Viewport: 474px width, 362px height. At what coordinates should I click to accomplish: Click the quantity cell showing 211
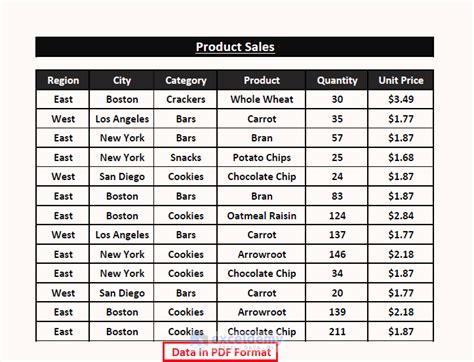[x=337, y=332]
